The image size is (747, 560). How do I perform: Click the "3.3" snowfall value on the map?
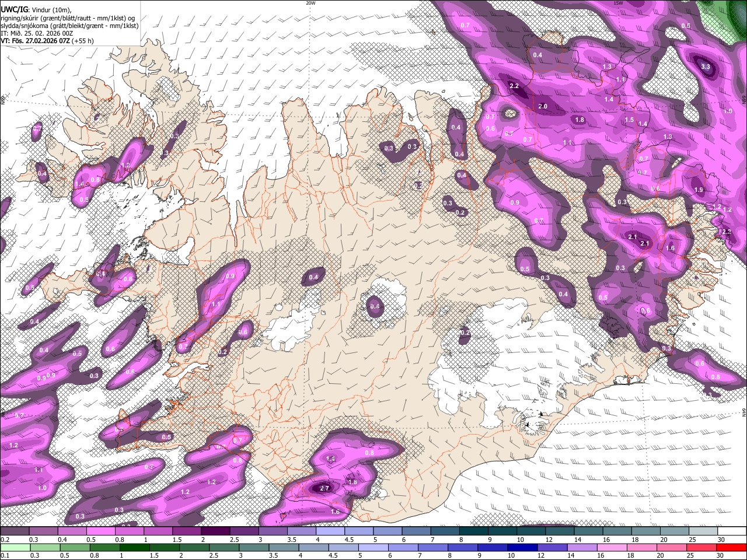tap(706, 66)
